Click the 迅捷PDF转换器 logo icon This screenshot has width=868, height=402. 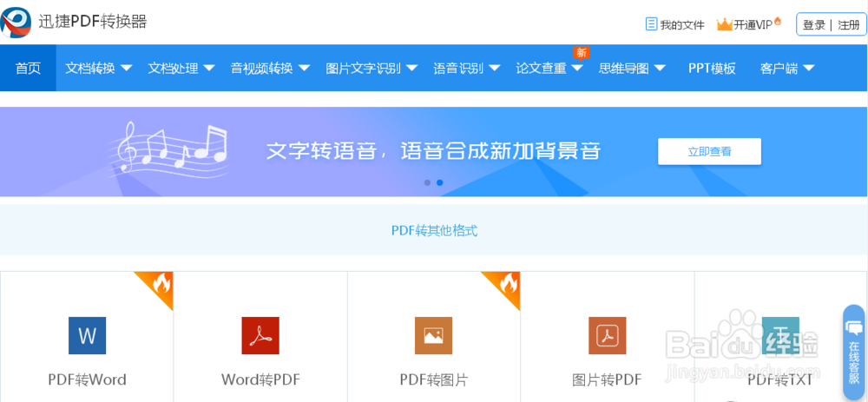(16, 23)
